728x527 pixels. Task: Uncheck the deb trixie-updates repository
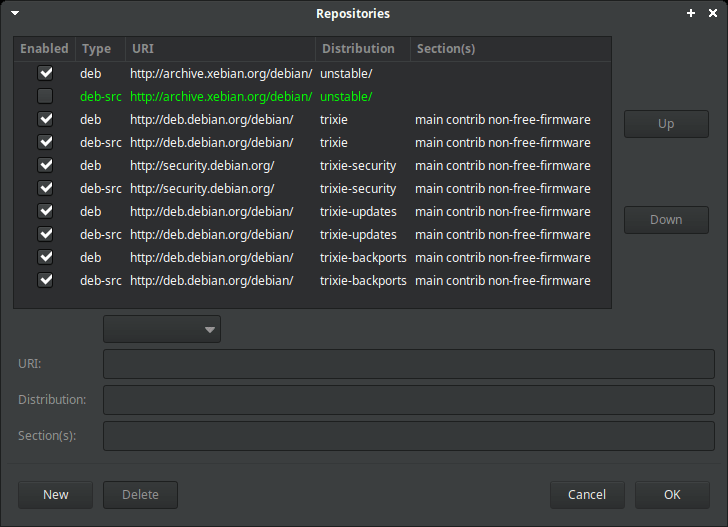45,211
